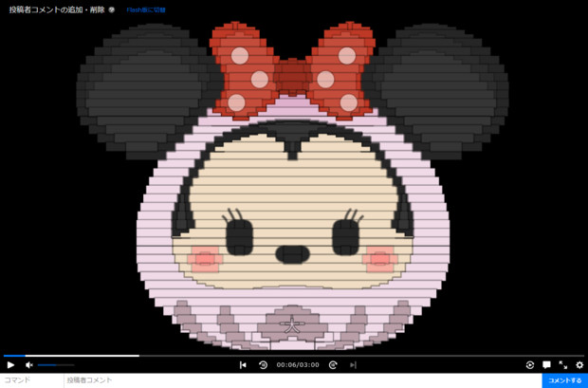588x388 pixels.
Task: Open player settings gear
Action: click(x=579, y=364)
